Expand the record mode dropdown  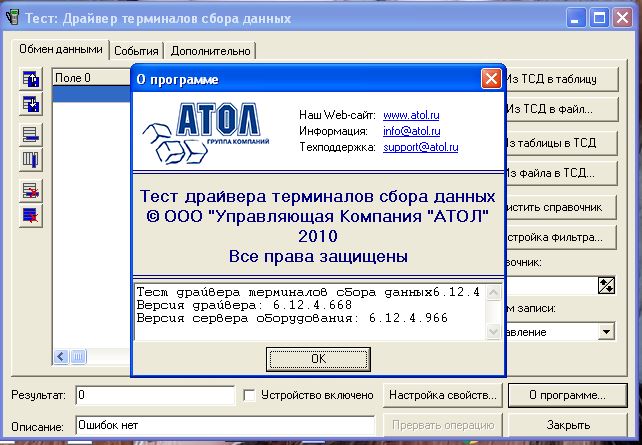606,331
